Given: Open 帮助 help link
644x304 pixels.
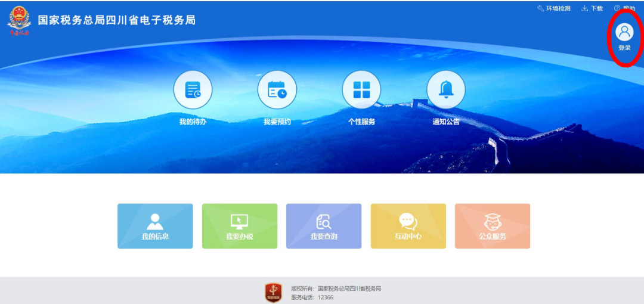Looking at the screenshot, I should pos(625,8).
